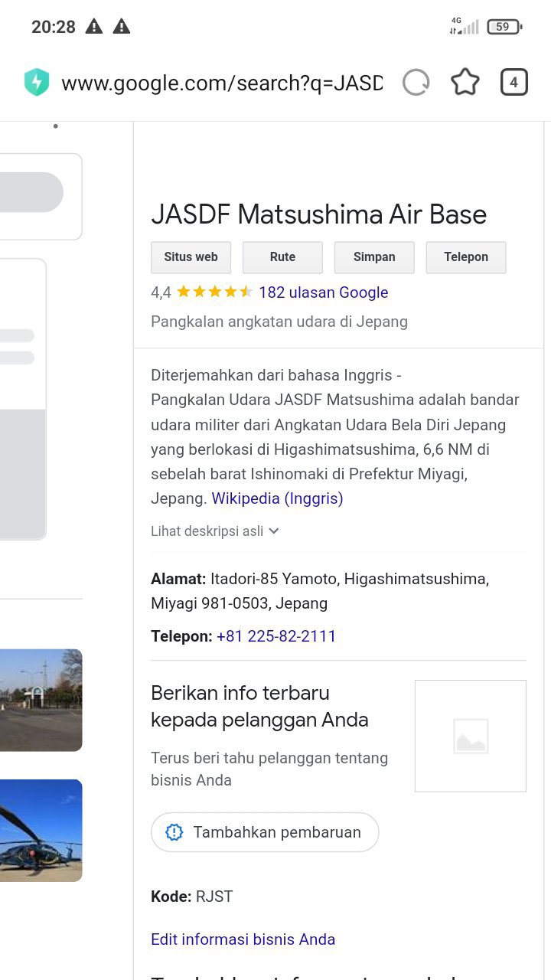Tap the star rating icons
Viewport: 551px width, 980px height.
click(x=214, y=292)
